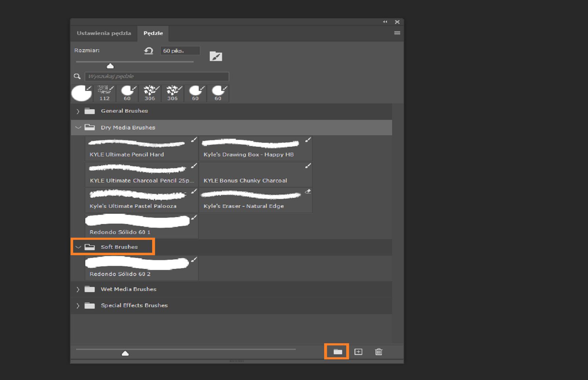Click the Rozmiar size slider handle
The width and height of the screenshot is (588, 380).
tap(110, 66)
